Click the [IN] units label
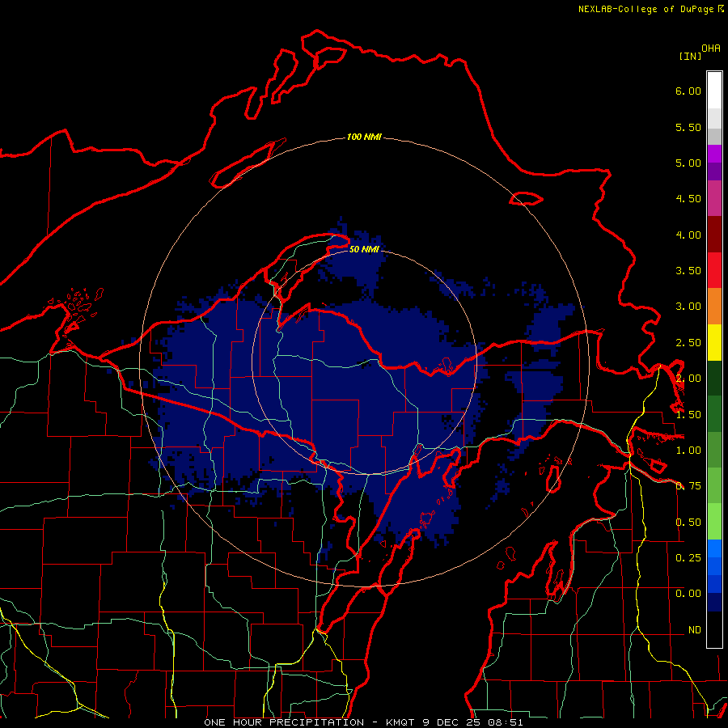Screen dimensions: 728x728 click(x=690, y=56)
